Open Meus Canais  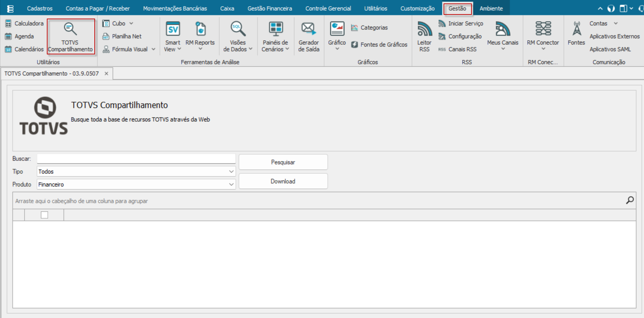tap(502, 36)
